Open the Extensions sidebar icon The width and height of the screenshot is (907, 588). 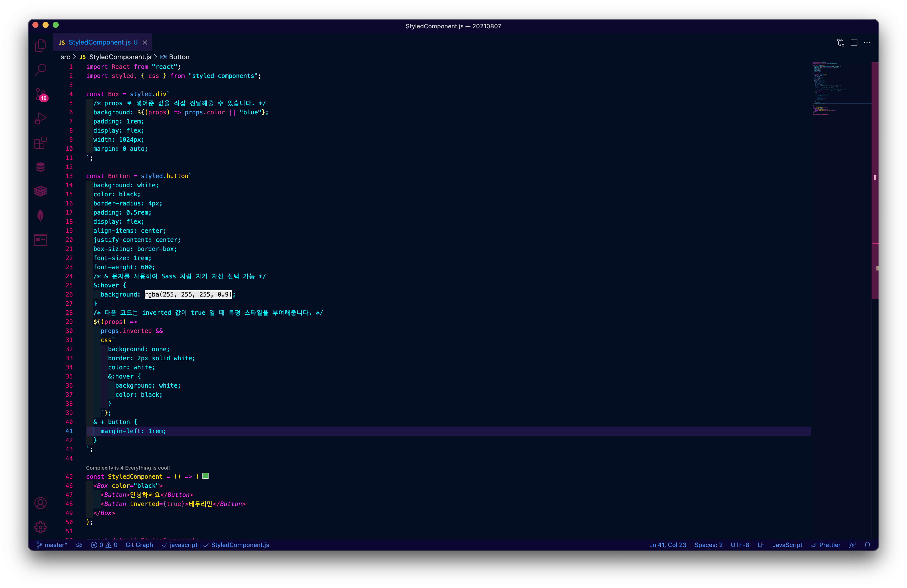[x=40, y=143]
